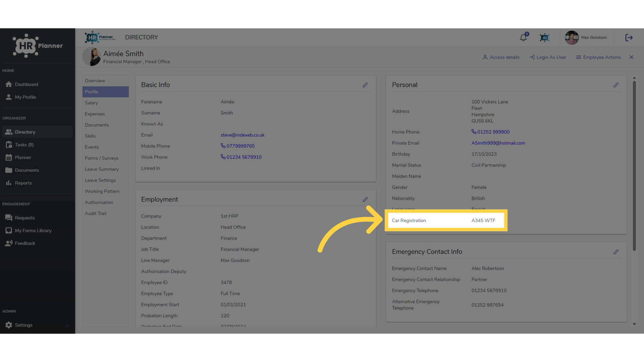Open Forms / Surveys tab
Viewport: 644px width, 362px height.
point(106,158)
